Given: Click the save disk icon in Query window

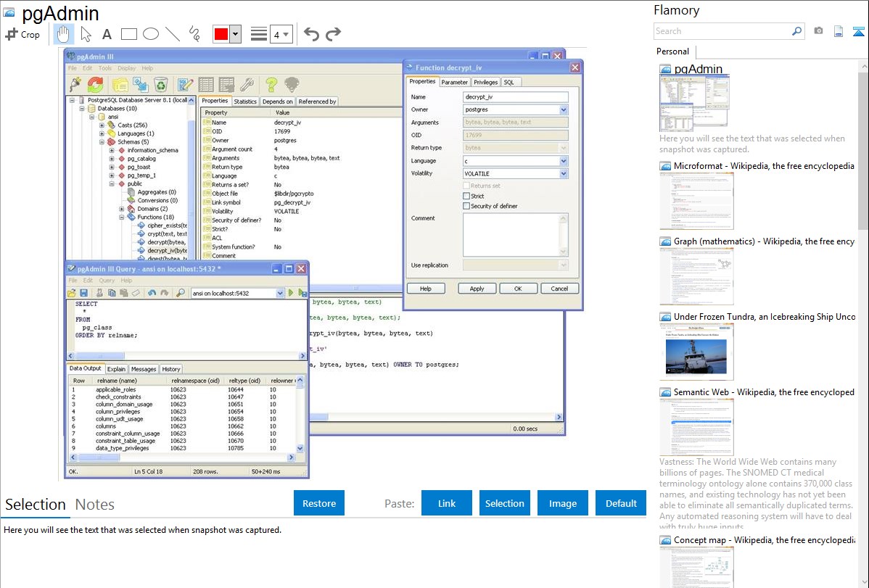Looking at the screenshot, I should (83, 293).
